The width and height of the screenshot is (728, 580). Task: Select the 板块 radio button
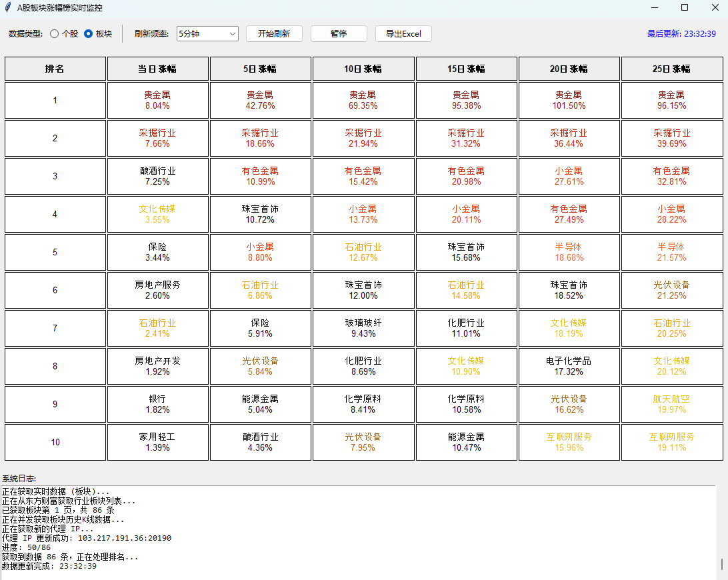[88, 34]
